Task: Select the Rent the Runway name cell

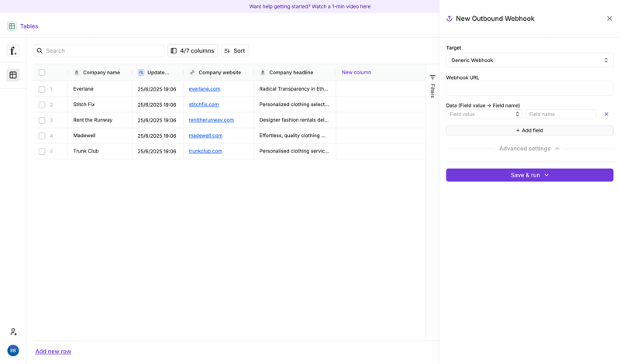Action: (100, 120)
